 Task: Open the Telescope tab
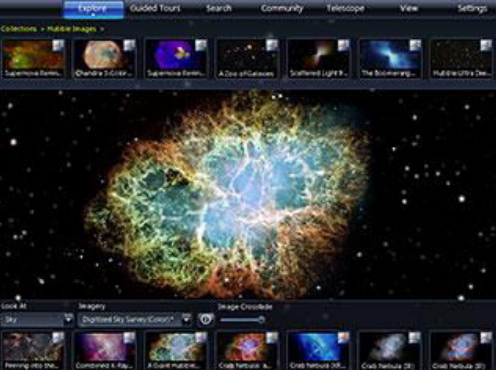click(x=345, y=8)
